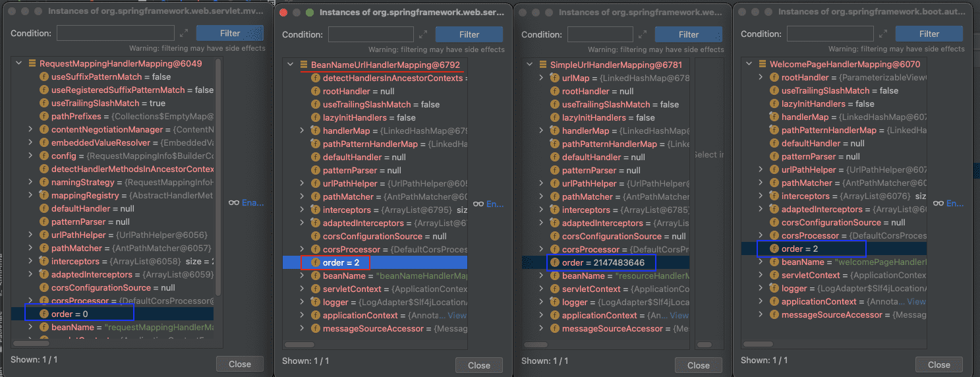This screenshot has height=377, width=980.
Task: Collapse the RequestMappingHandlerMapping@6049 root node
Action: (x=18, y=63)
